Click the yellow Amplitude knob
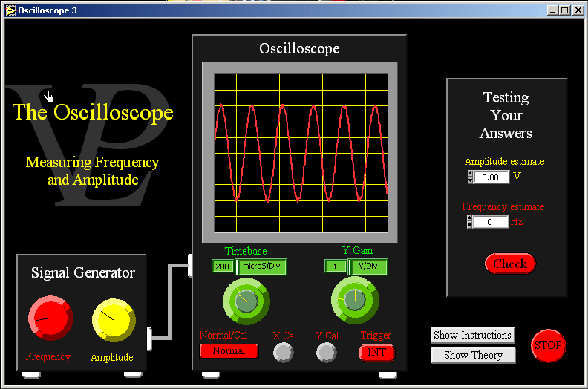This screenshot has height=389, width=588. coord(113,320)
